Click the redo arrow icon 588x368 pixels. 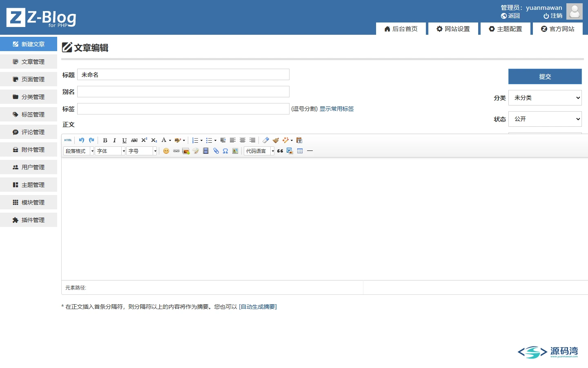91,140
